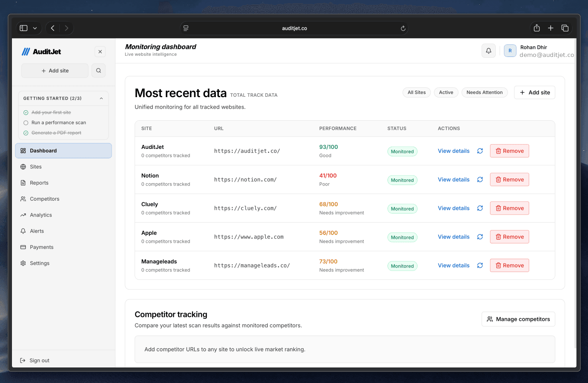Click the https://notion.com/ URL cell

pos(245,180)
